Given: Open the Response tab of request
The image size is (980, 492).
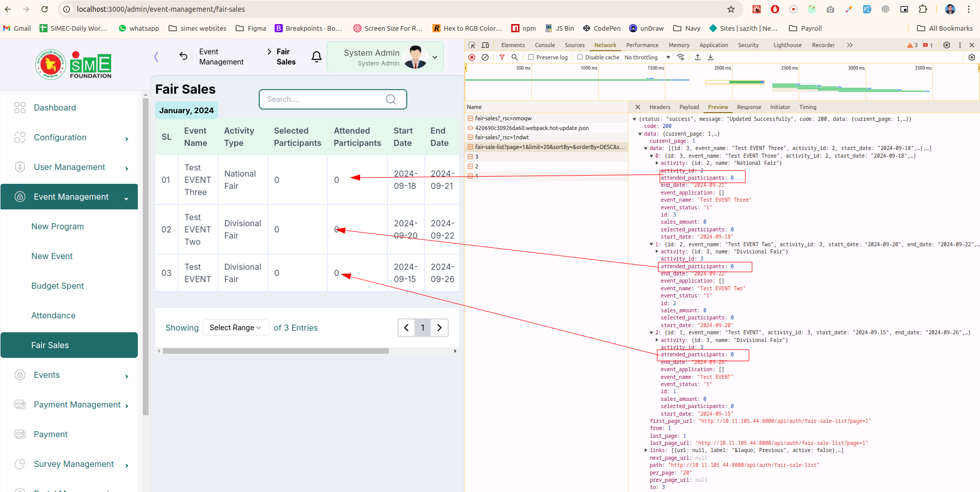Looking at the screenshot, I should 749,107.
